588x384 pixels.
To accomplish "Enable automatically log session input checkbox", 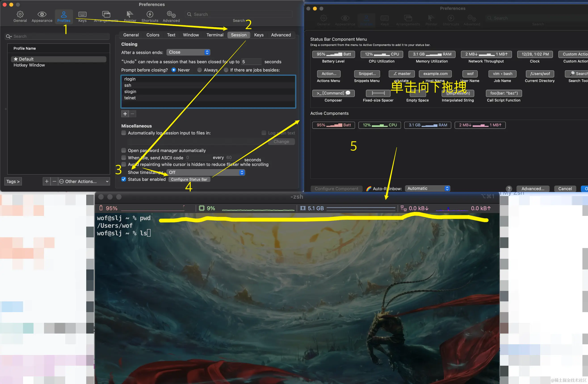I will (124, 133).
